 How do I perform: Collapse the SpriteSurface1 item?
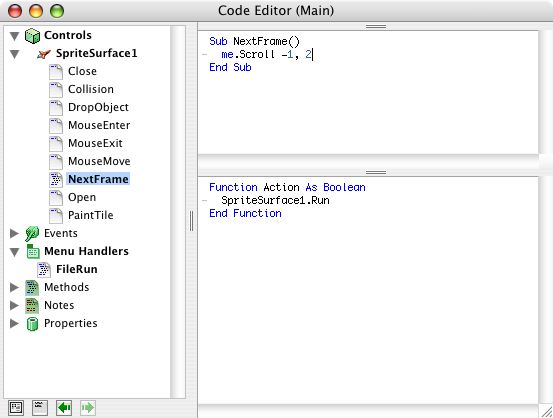(14, 54)
